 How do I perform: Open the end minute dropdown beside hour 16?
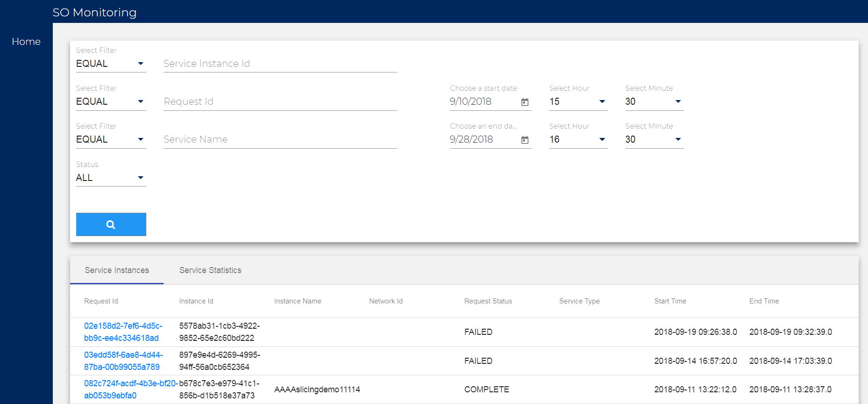[x=654, y=139]
